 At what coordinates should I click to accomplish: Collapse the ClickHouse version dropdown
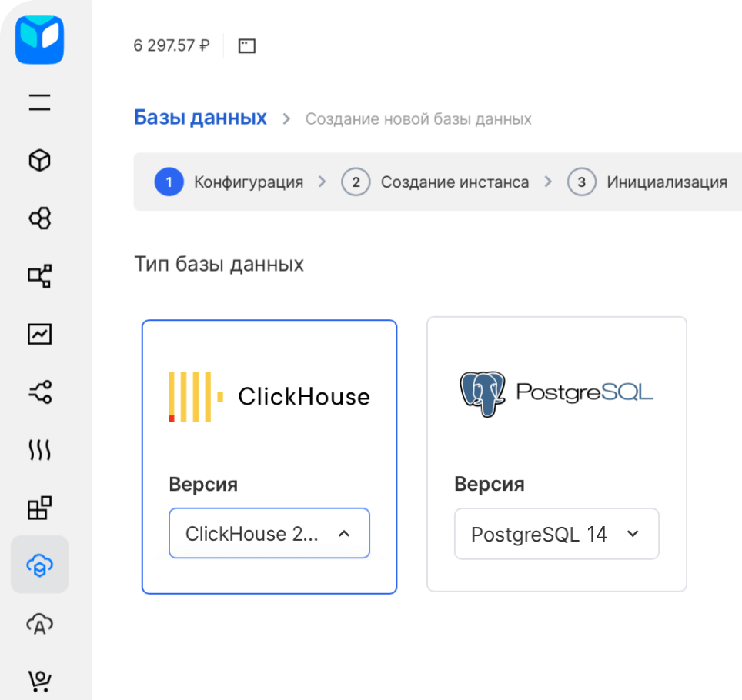point(269,534)
